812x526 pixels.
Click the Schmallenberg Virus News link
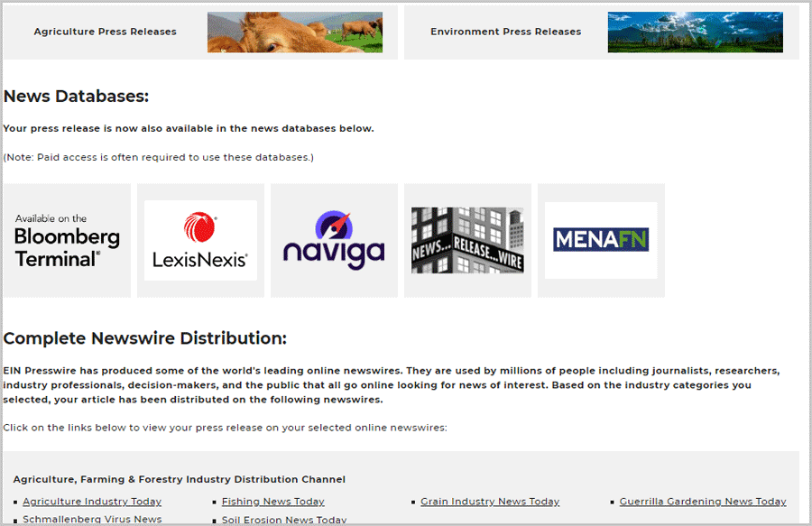tap(92, 520)
